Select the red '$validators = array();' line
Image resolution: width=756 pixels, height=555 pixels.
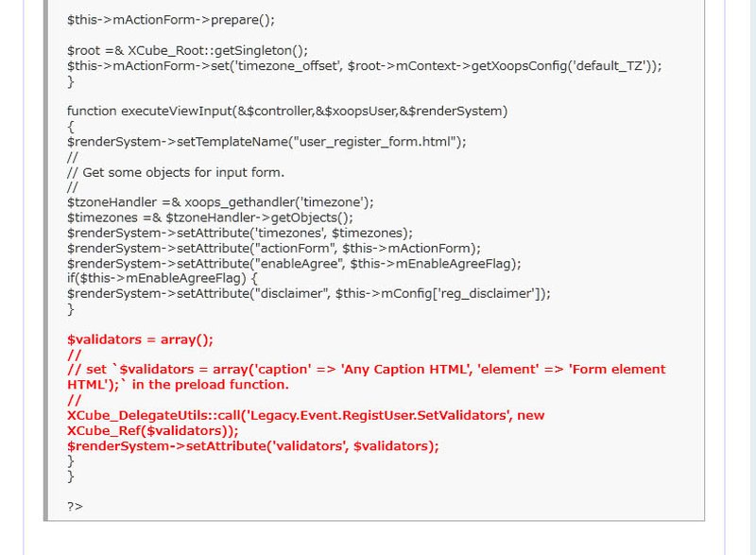(x=140, y=340)
